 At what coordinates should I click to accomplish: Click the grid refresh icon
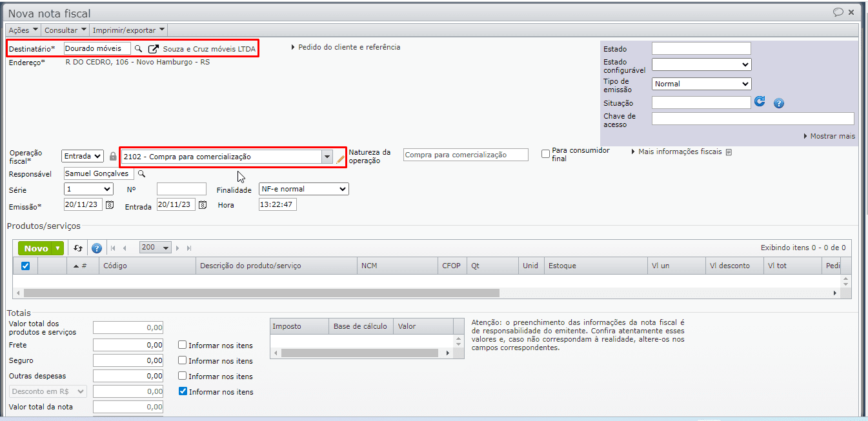(x=79, y=248)
